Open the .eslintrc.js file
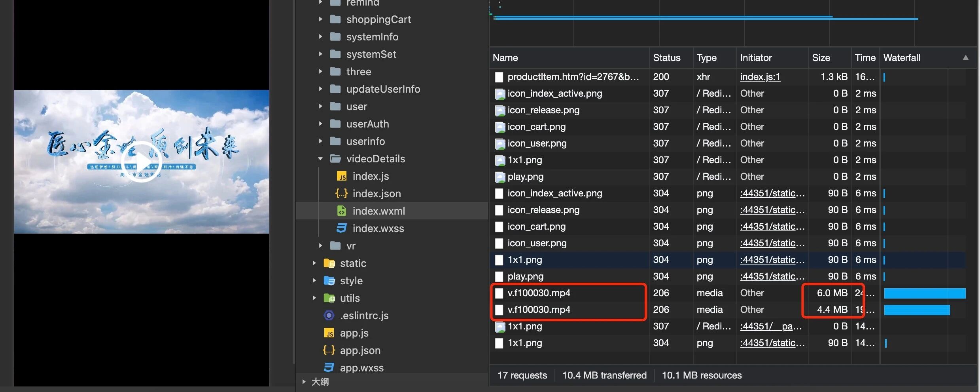This screenshot has height=392, width=980. point(364,315)
